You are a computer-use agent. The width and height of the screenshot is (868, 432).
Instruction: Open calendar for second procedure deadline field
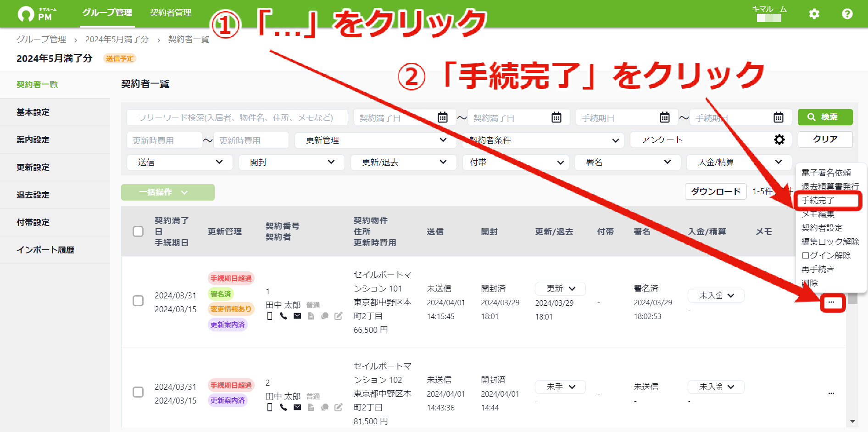point(779,118)
